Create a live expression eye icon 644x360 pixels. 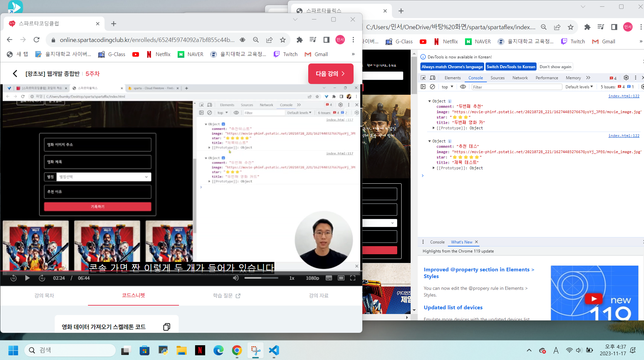[463, 87]
